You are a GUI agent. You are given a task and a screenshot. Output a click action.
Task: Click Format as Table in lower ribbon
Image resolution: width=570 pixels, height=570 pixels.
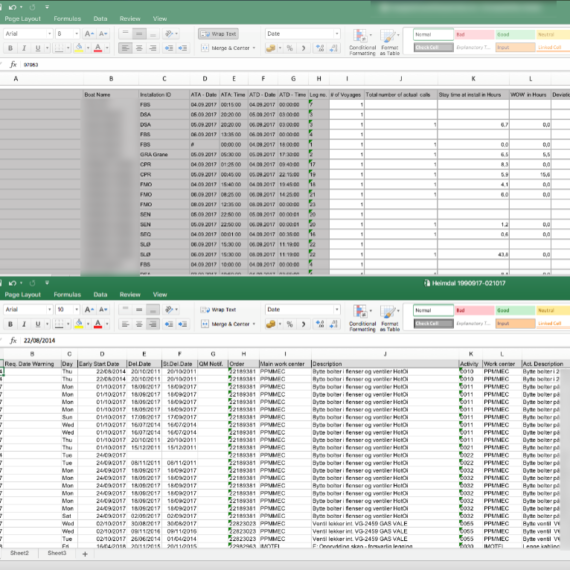click(390, 319)
